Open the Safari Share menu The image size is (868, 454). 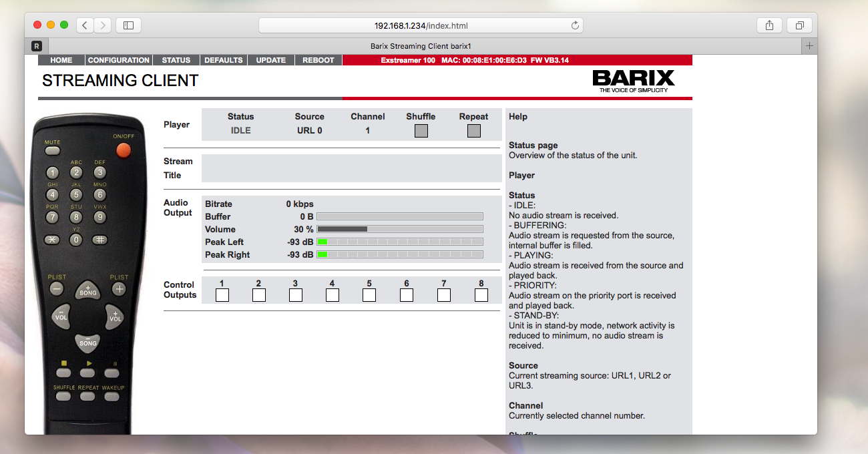coord(769,25)
